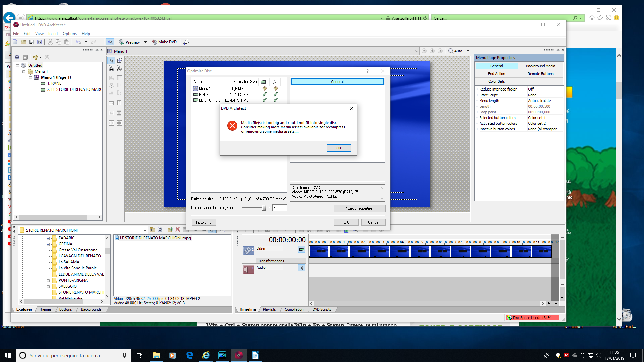
Task: Paste using the clipboard icon
Action: point(66,42)
